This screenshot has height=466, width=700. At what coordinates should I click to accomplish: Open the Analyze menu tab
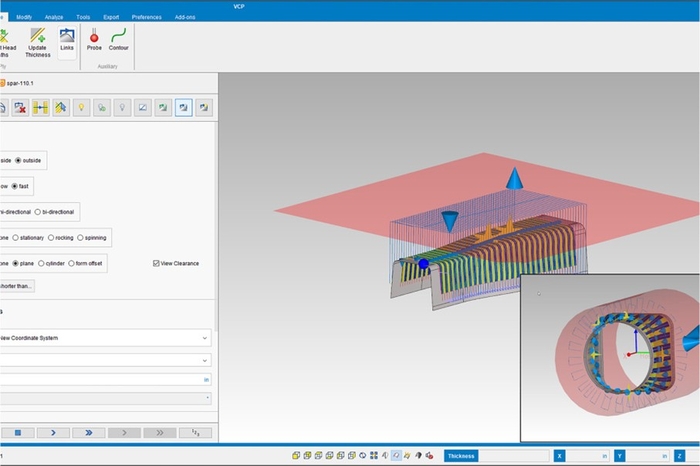pos(54,17)
